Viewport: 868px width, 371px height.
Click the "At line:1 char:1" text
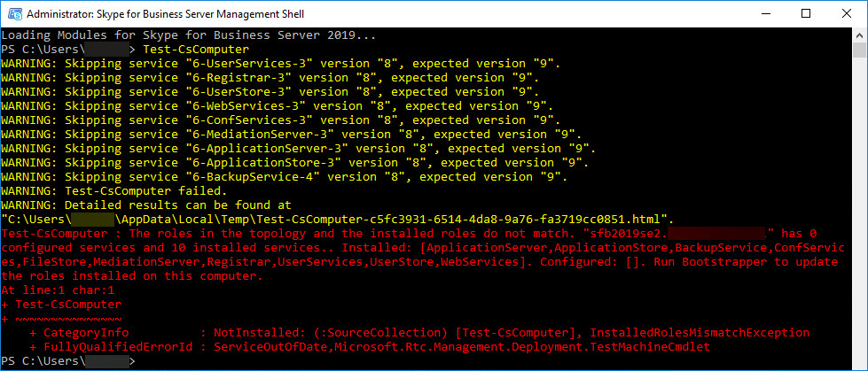[59, 290]
